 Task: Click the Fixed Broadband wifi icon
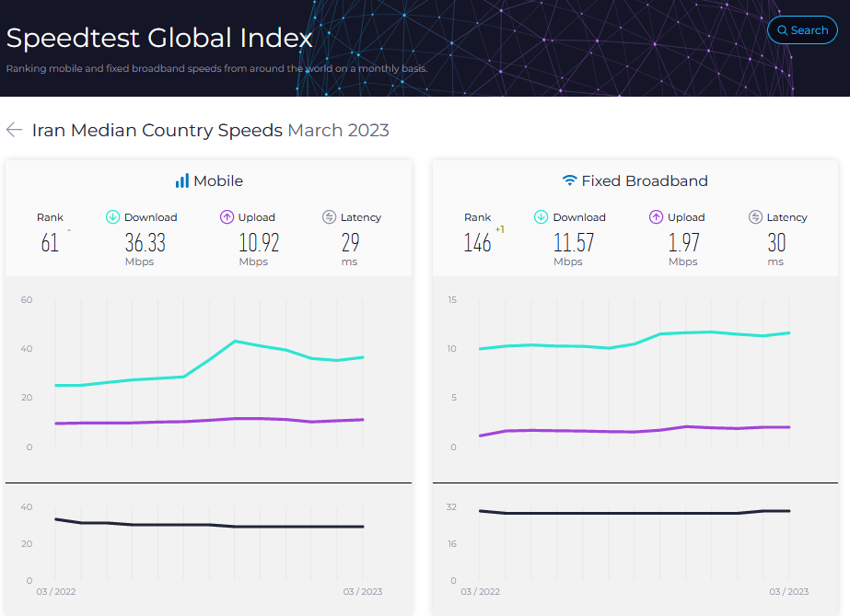(569, 181)
